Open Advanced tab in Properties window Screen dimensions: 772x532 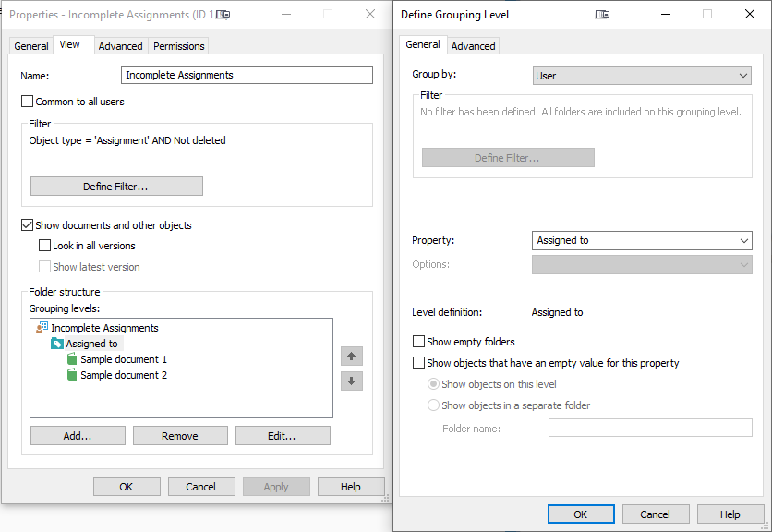click(120, 46)
